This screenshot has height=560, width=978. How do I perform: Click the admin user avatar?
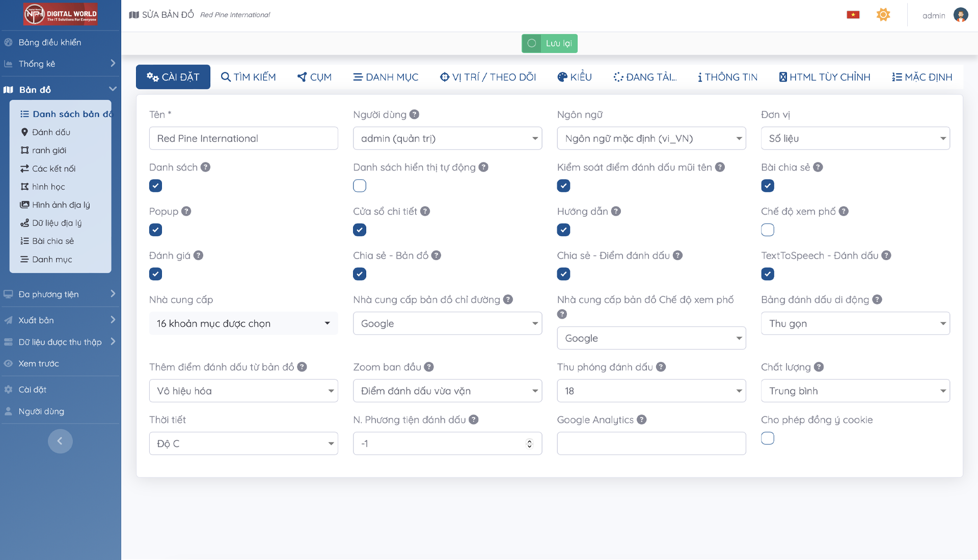click(x=961, y=15)
